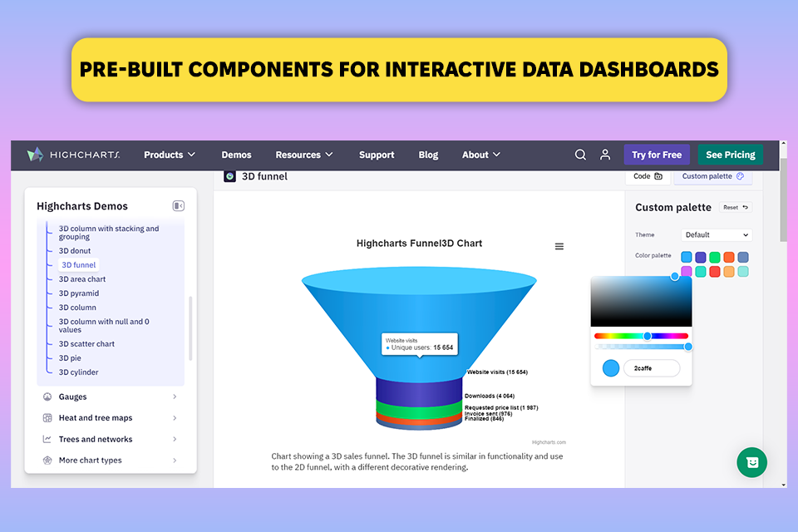Open the green chat widget button
Image resolution: width=798 pixels, height=532 pixels.
point(752,462)
